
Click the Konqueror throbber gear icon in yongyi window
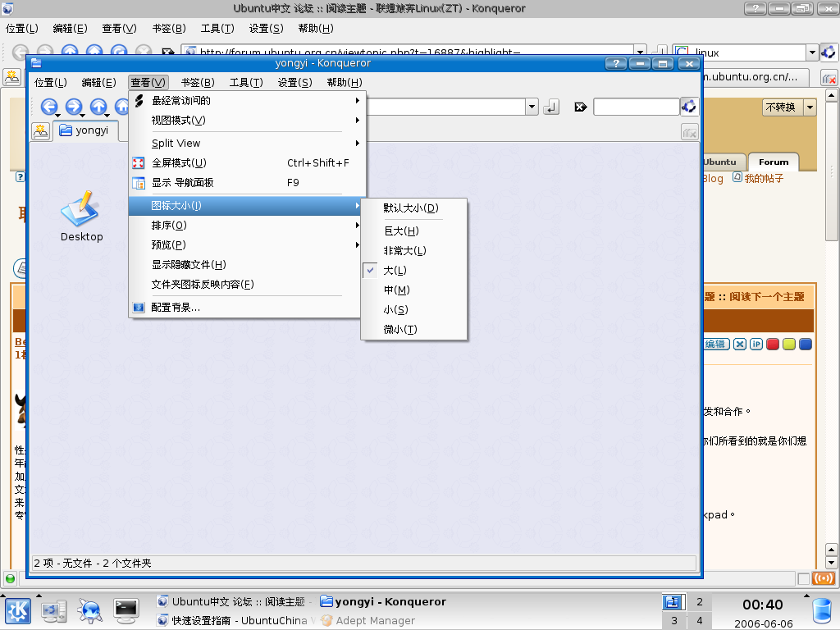click(x=689, y=107)
